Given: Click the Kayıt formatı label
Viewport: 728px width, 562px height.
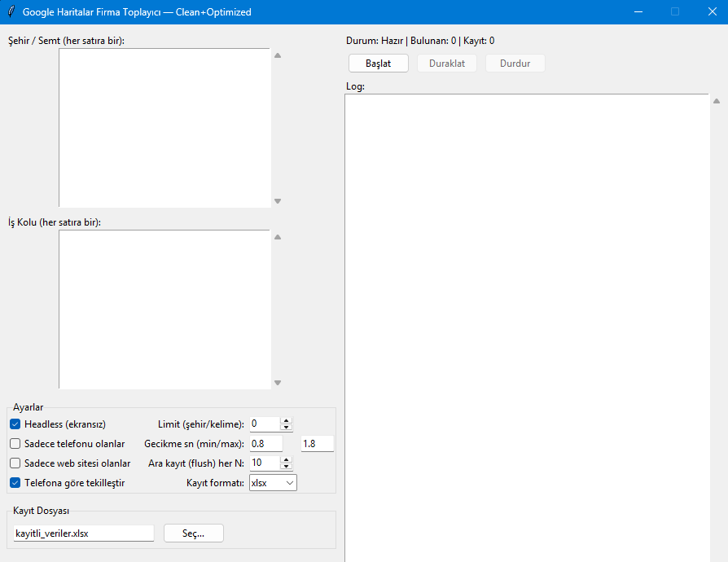Looking at the screenshot, I should click(x=216, y=483).
